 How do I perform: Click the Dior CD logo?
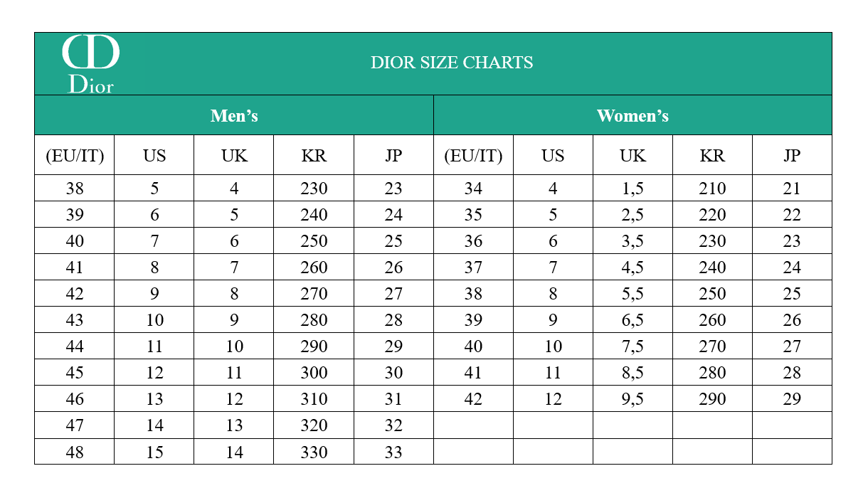pos(90,64)
